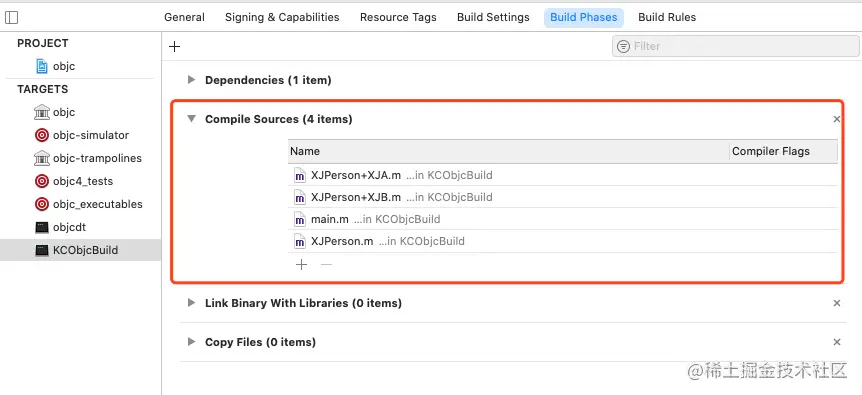Remove source file with minus button
Image resolution: width=862 pixels, height=395 pixels.
pyautogui.click(x=327, y=265)
